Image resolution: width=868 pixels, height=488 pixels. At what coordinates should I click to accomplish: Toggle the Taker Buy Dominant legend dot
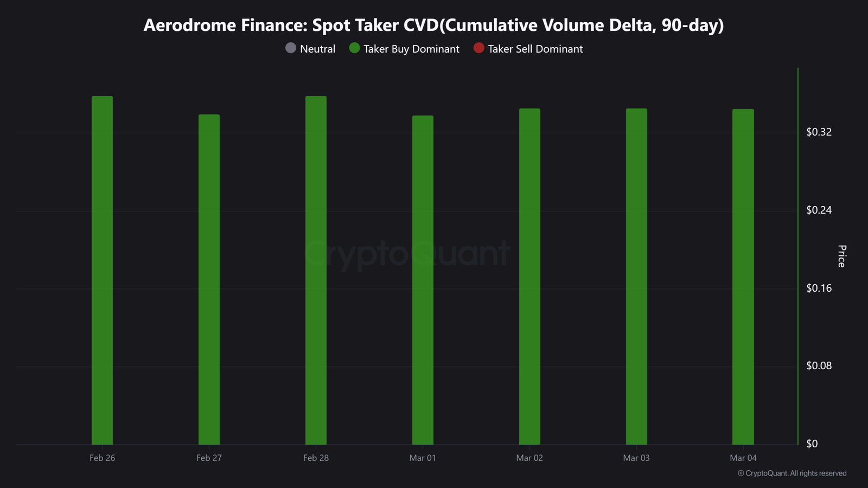(355, 48)
